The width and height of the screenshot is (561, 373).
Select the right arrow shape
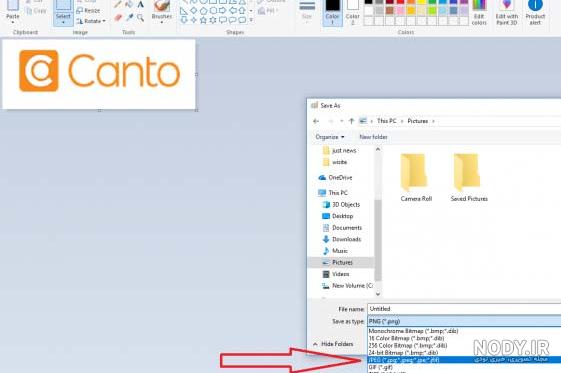click(223, 11)
